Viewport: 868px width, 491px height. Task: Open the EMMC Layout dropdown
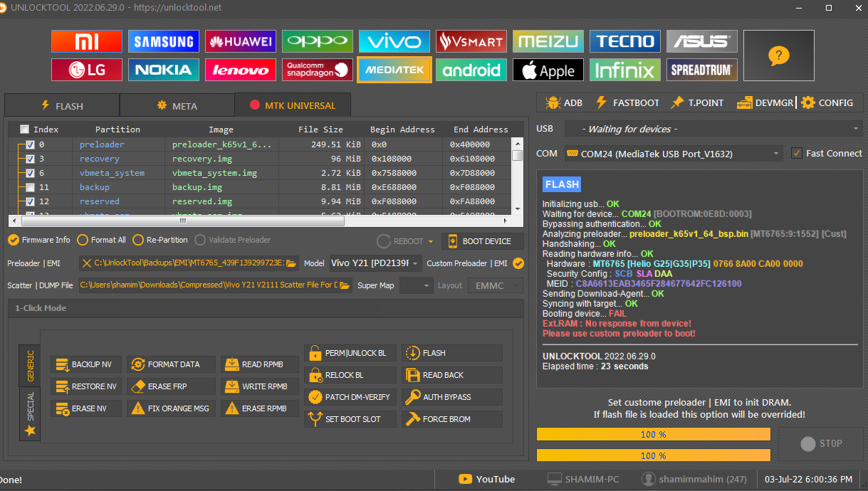coord(495,285)
